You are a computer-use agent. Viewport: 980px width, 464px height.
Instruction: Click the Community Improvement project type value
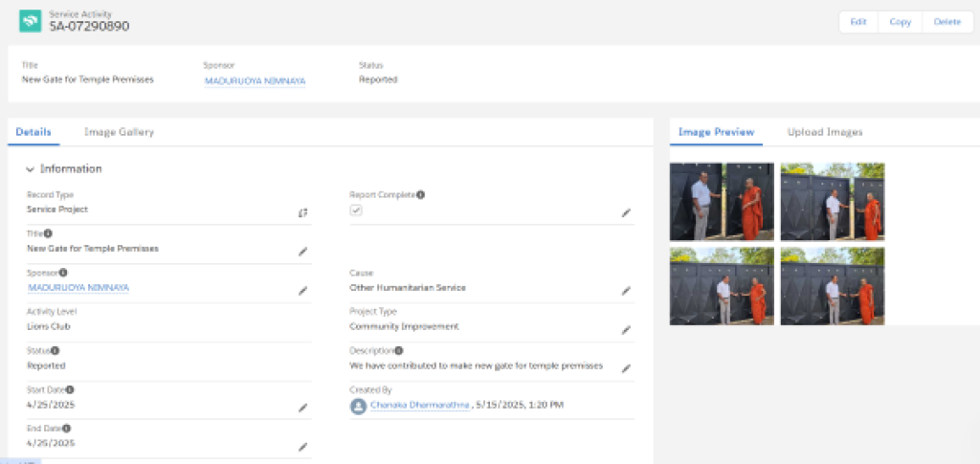tap(404, 326)
